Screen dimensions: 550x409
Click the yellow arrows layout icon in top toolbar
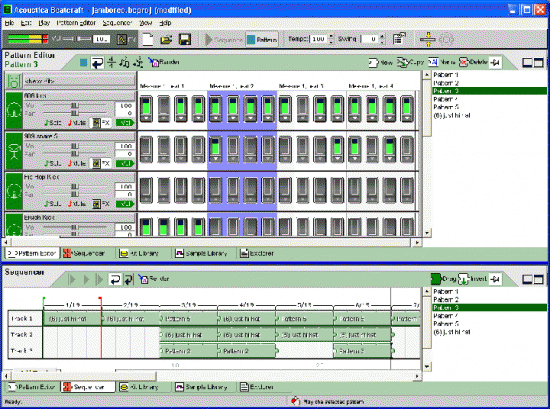pyautogui.click(x=428, y=39)
